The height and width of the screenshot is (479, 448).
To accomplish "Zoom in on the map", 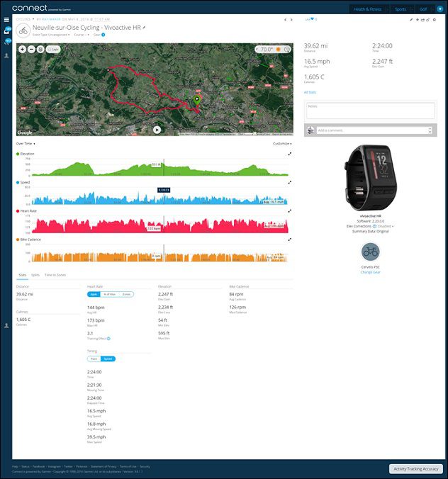I will point(22,49).
